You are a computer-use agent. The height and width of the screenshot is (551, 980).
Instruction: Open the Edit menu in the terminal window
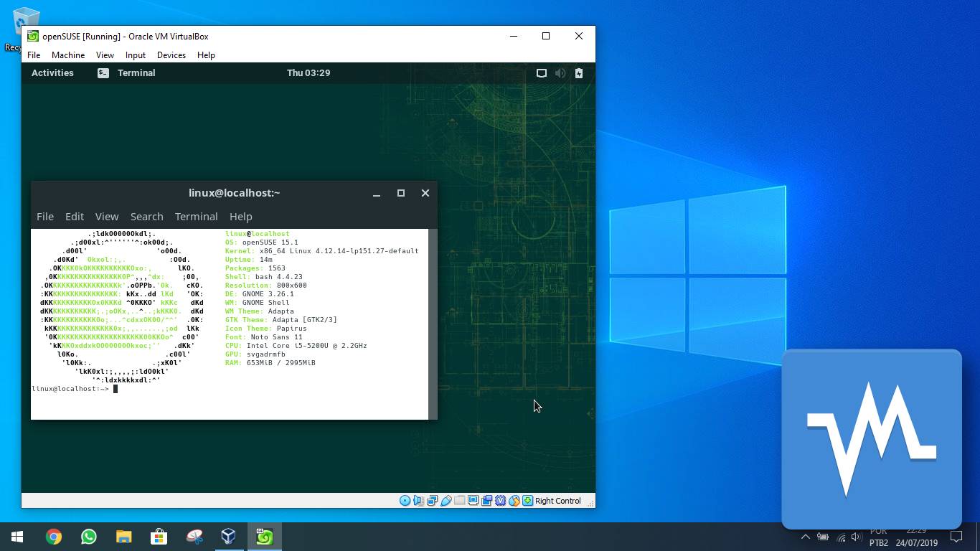click(75, 217)
